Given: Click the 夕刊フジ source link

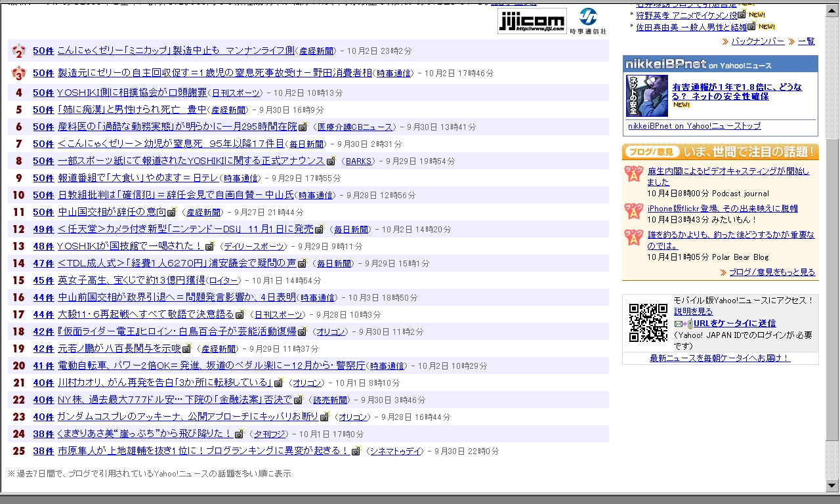Looking at the screenshot, I should 270,434.
